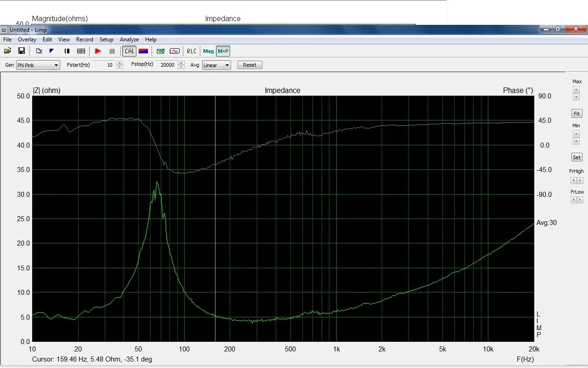Click the table grid toolbar icon
Image resolution: width=588 pixels, height=368 pixels.
pos(81,51)
